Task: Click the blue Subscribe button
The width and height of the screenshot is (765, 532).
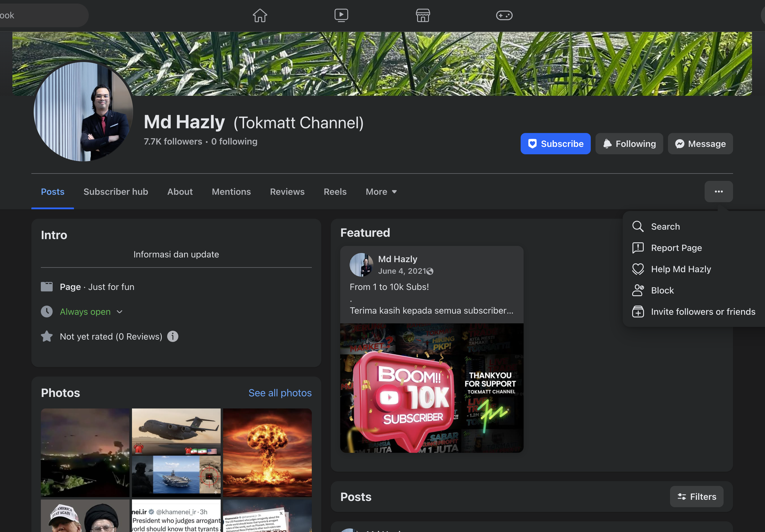Action: 556,144
